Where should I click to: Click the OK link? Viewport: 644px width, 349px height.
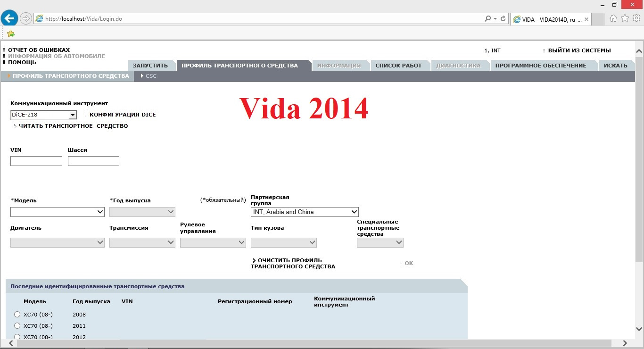click(409, 263)
